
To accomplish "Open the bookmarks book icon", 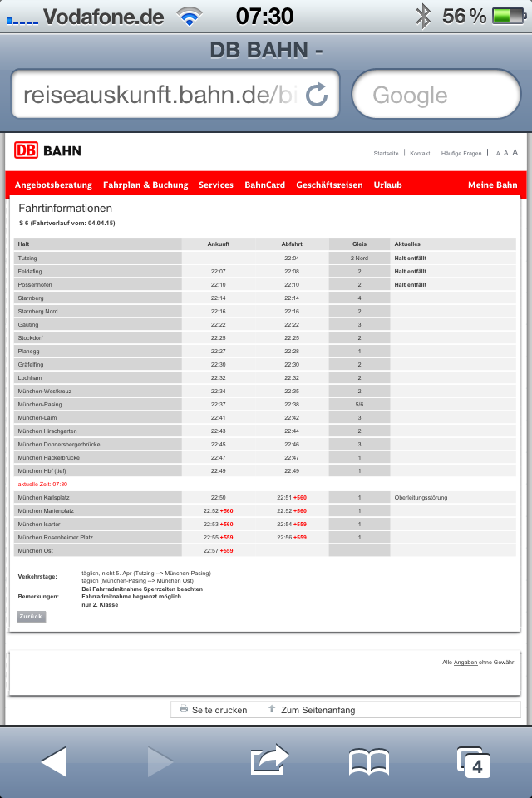I will click(369, 762).
